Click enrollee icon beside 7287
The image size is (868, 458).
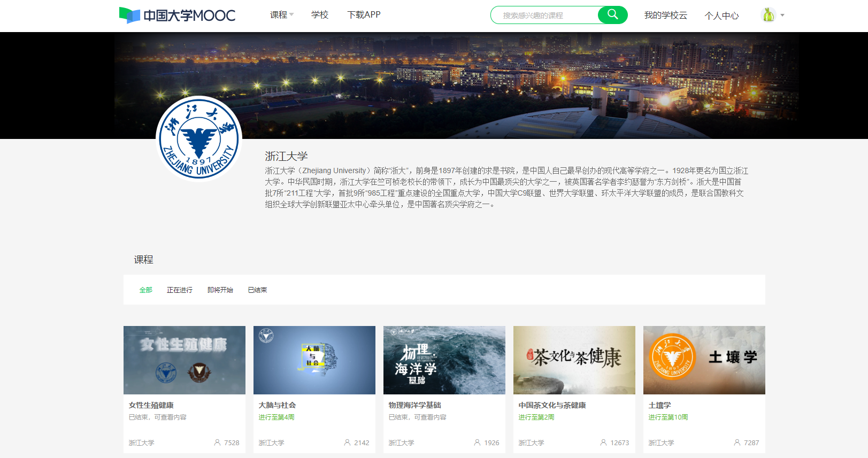pyautogui.click(x=737, y=443)
